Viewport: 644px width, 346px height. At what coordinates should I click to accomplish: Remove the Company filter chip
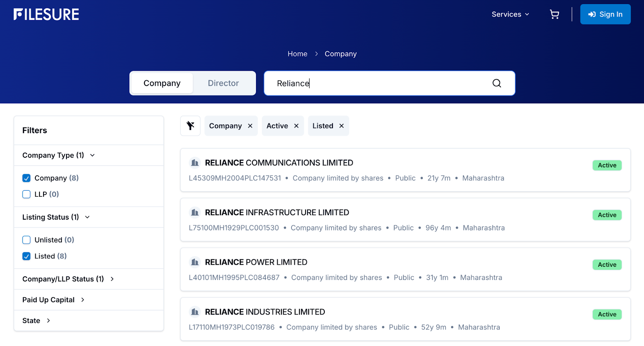point(250,126)
